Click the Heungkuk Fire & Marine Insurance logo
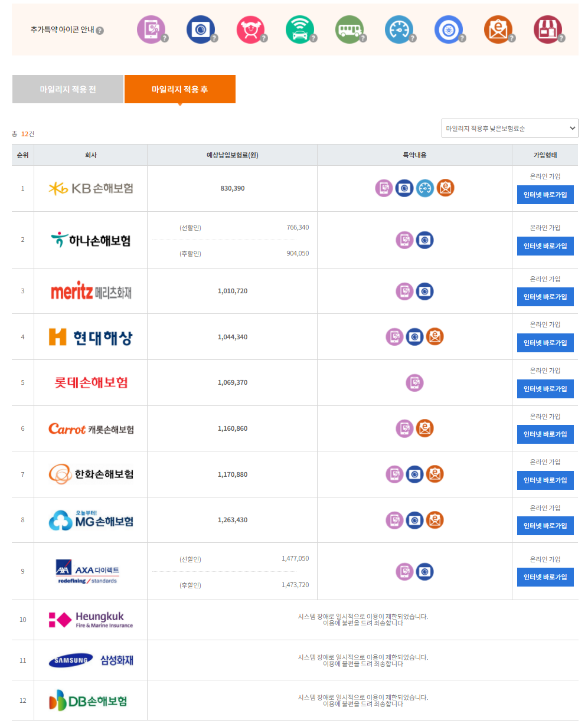 point(91,620)
